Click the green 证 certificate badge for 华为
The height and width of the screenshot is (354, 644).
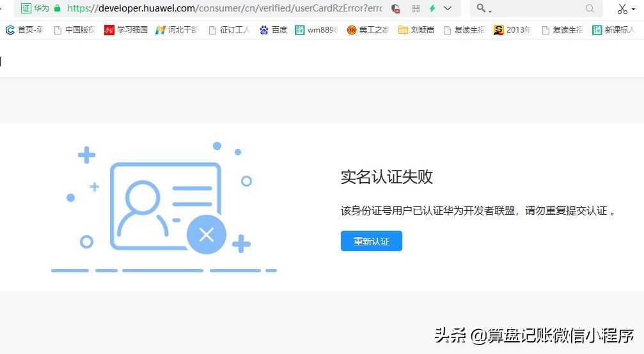click(x=26, y=8)
